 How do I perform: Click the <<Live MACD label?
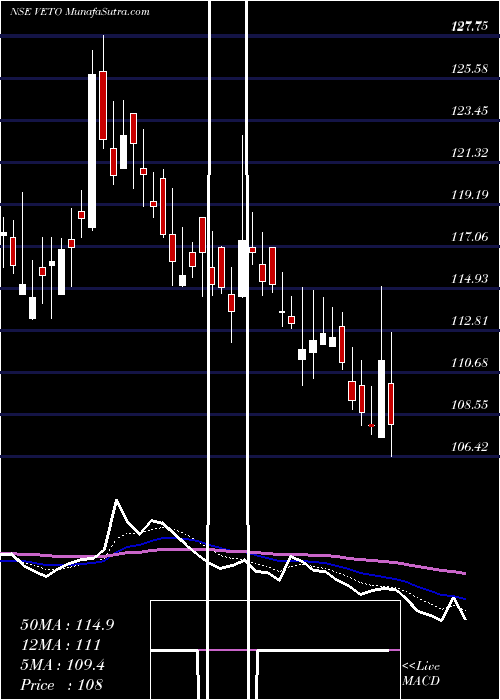421,674
